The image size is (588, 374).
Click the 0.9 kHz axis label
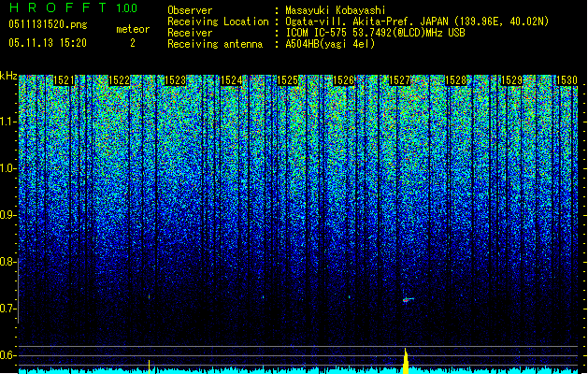tap(8, 215)
